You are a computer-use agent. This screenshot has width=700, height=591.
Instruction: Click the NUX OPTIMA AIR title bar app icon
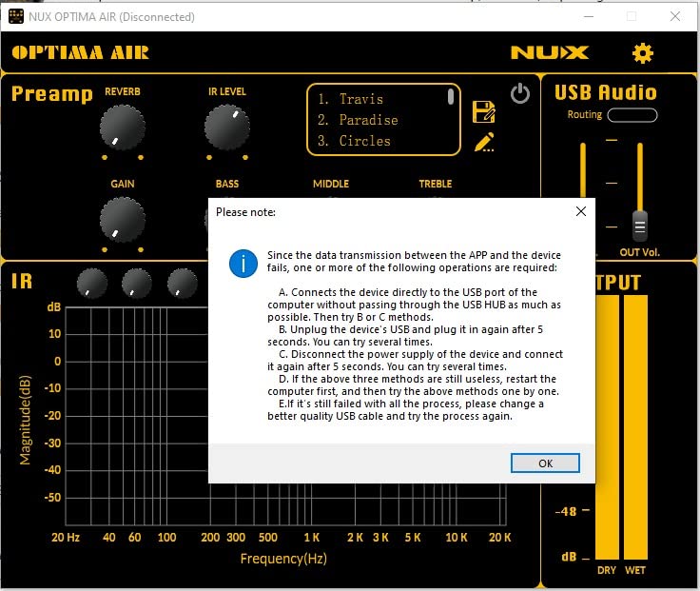pyautogui.click(x=16, y=16)
